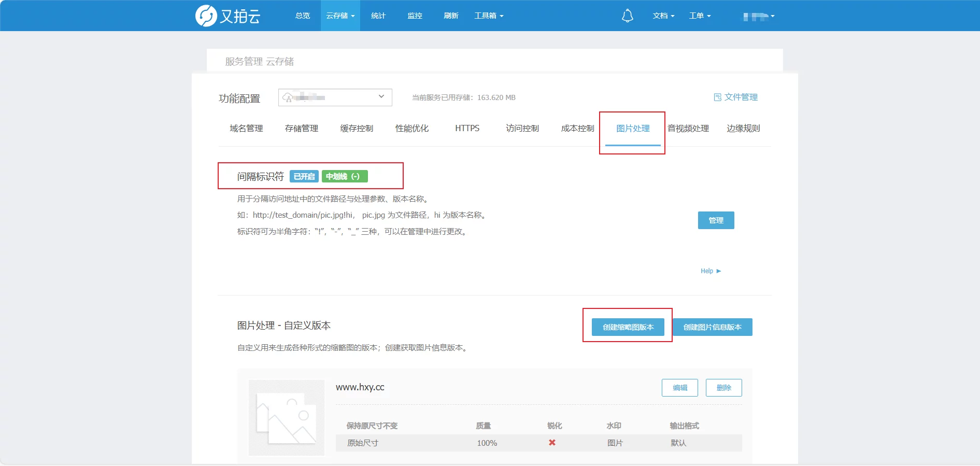Click 创建缩略图版本 button
This screenshot has width=980, height=466.
coord(628,327)
